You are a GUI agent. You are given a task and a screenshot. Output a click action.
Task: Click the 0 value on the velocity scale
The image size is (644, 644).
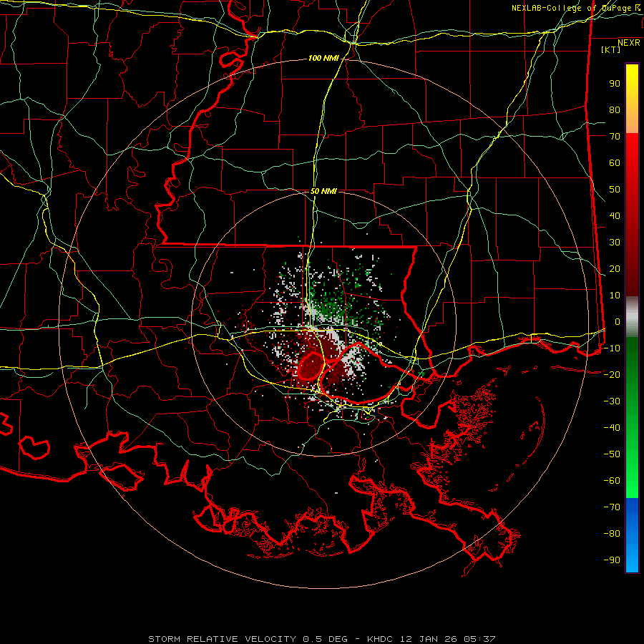point(618,322)
